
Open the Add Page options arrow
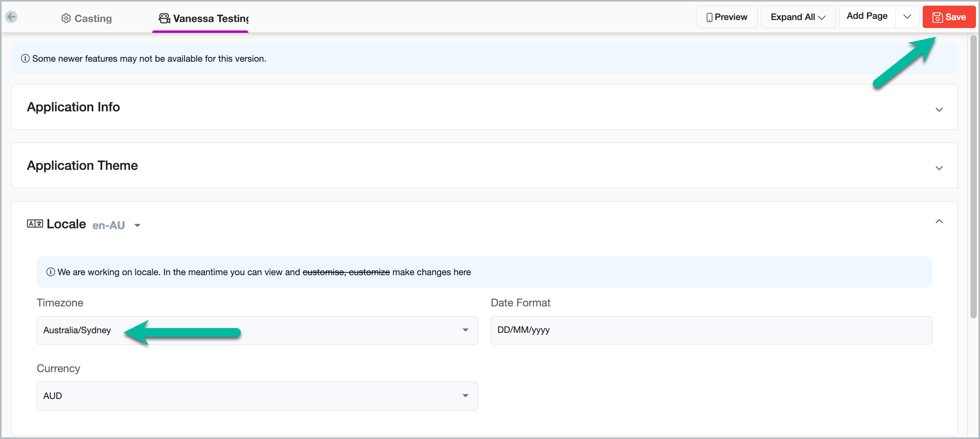(x=907, y=16)
